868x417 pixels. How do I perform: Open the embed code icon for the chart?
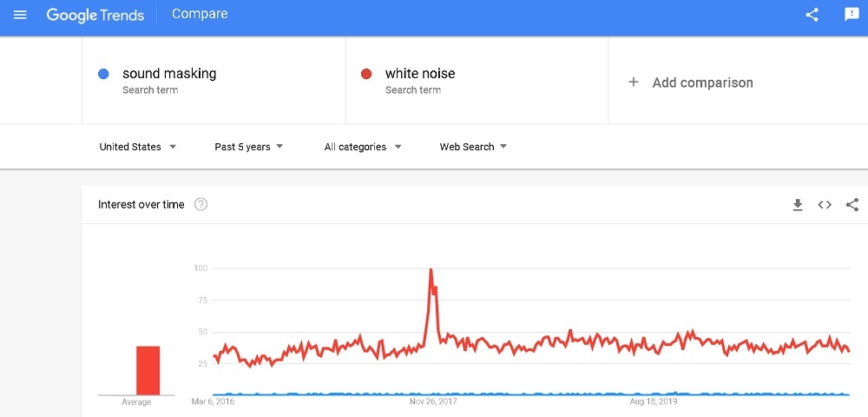[825, 205]
